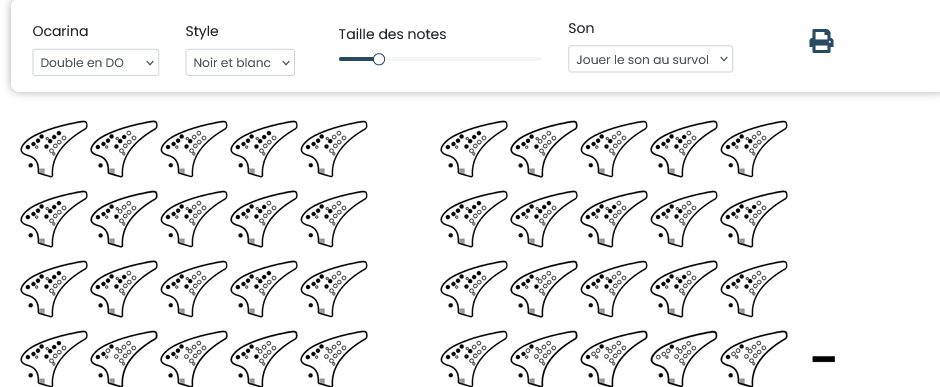Click the fourth ocarina in third row, right group
940x387 pixels.
(x=684, y=289)
